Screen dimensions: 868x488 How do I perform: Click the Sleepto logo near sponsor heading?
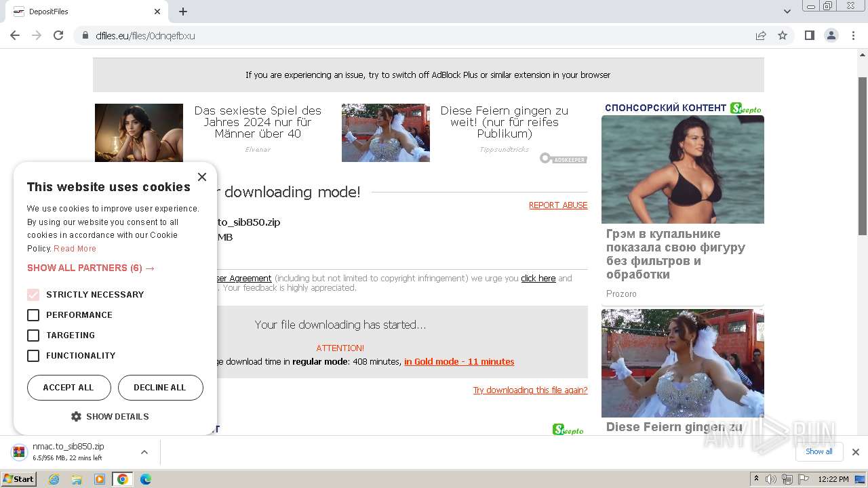pyautogui.click(x=746, y=108)
